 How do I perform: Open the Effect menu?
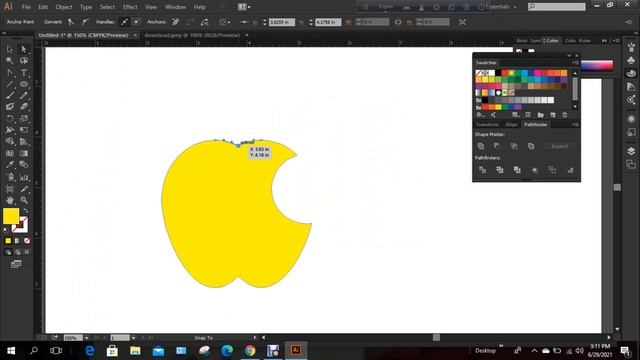[130, 7]
